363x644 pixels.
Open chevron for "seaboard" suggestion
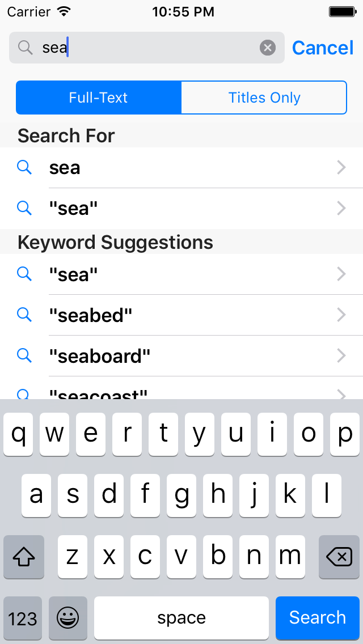tap(341, 356)
